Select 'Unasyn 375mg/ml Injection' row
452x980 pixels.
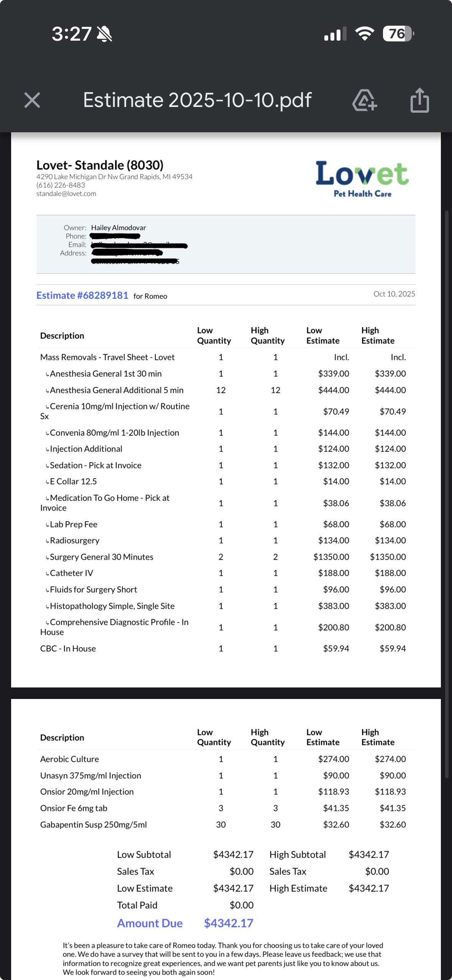pos(226,776)
